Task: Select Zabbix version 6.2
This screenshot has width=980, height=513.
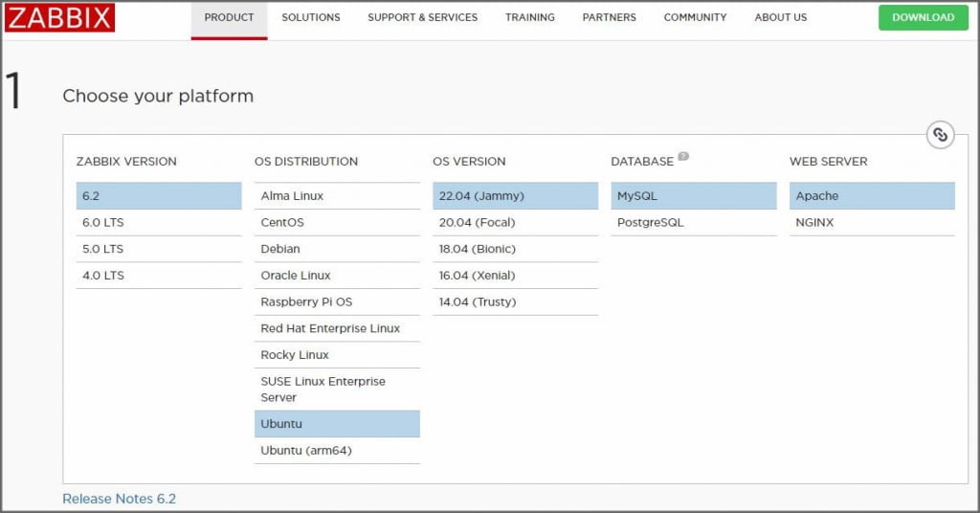Action: [159, 195]
